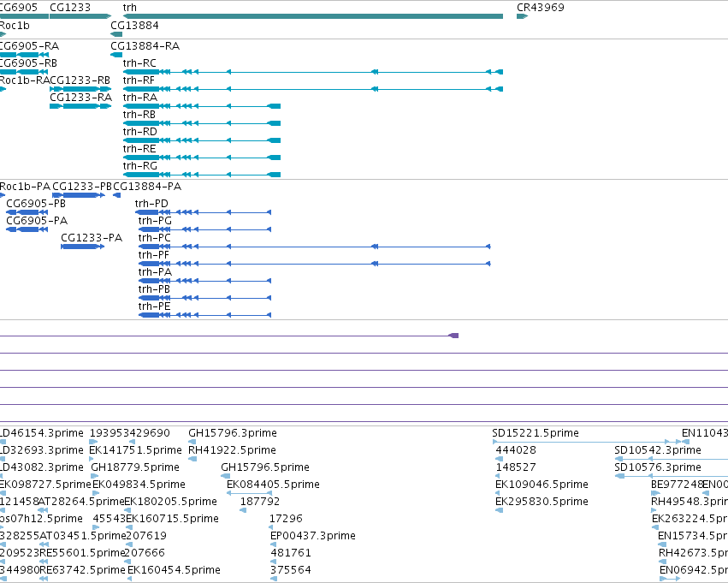Select EST EN06942.5prime

coord(694,570)
